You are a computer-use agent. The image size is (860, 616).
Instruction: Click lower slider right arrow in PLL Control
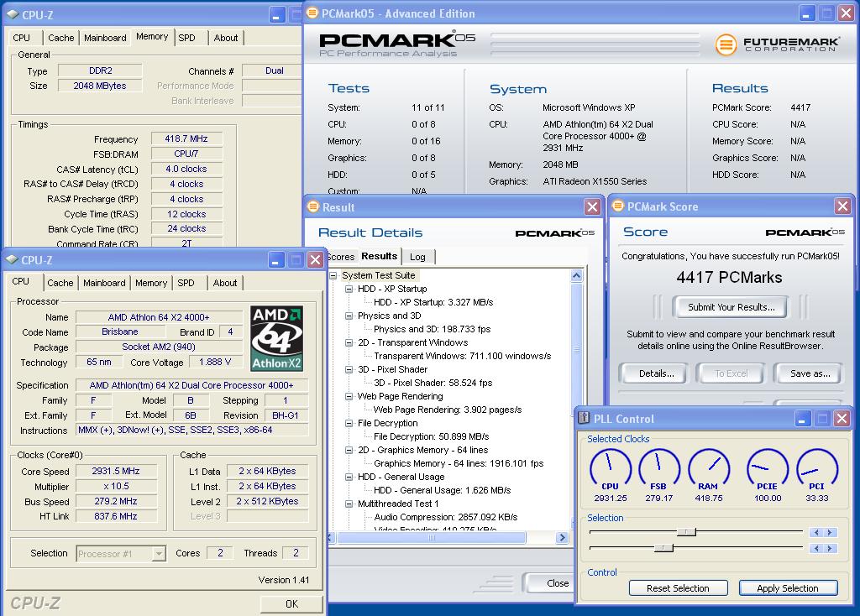point(831,548)
